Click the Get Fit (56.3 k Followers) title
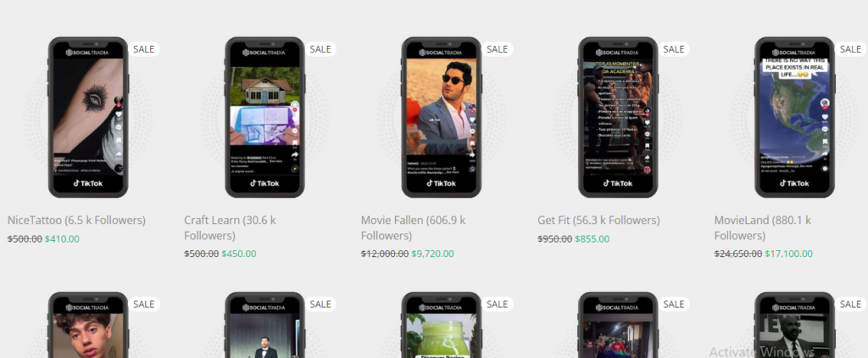 (598, 221)
